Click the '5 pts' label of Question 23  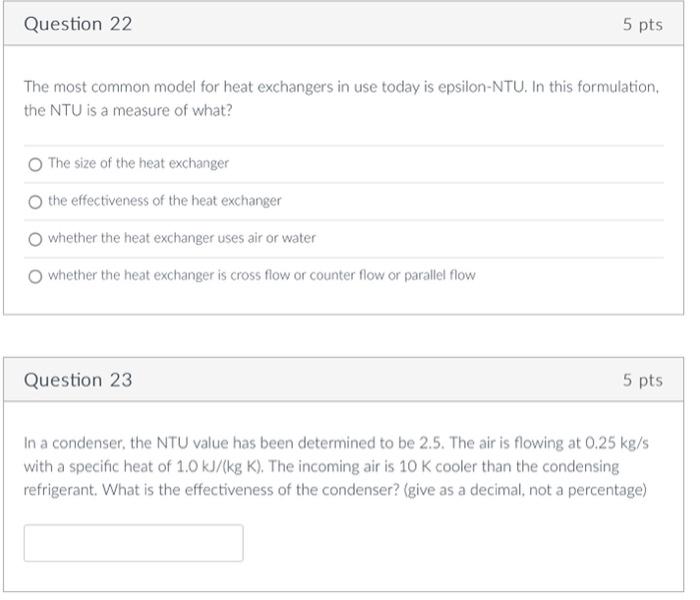click(x=643, y=380)
